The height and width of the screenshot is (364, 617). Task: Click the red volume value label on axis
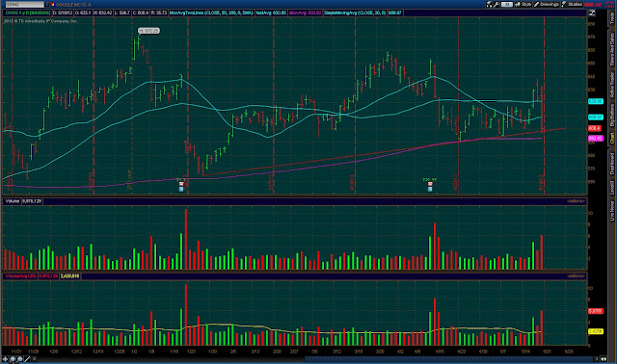[x=596, y=311]
